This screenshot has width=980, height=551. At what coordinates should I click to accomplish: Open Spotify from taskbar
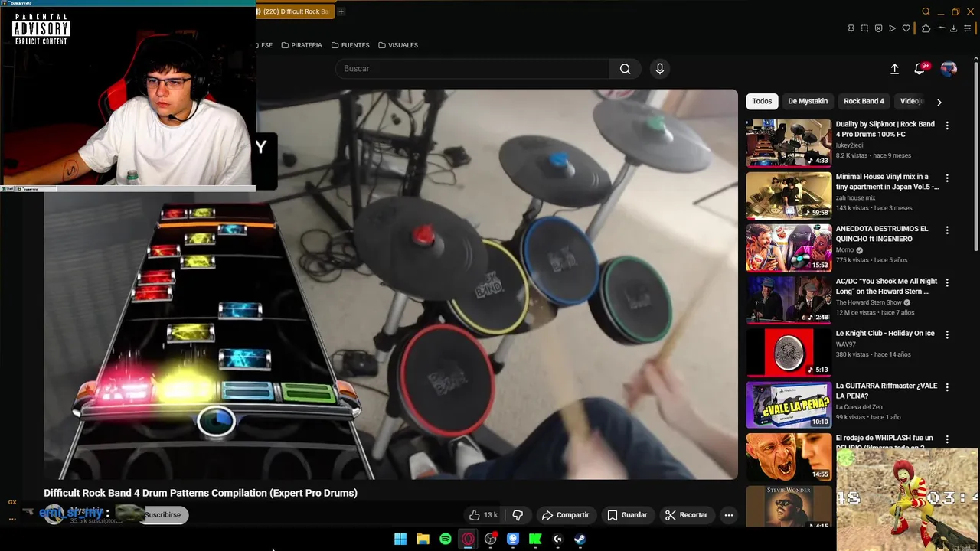(446, 539)
